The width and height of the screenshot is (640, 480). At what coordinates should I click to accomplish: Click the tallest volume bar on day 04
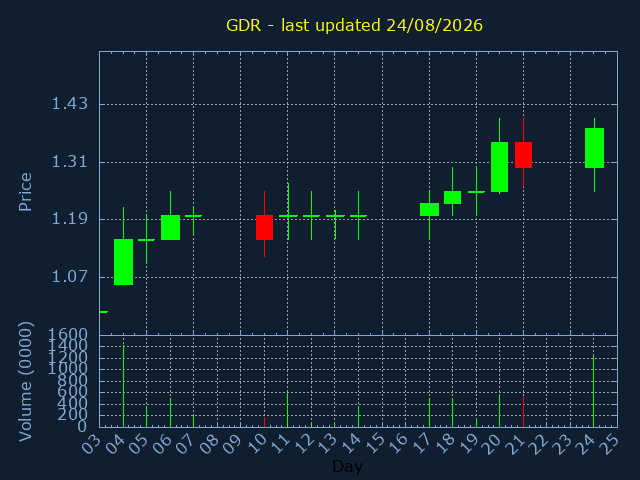[x=123, y=386]
